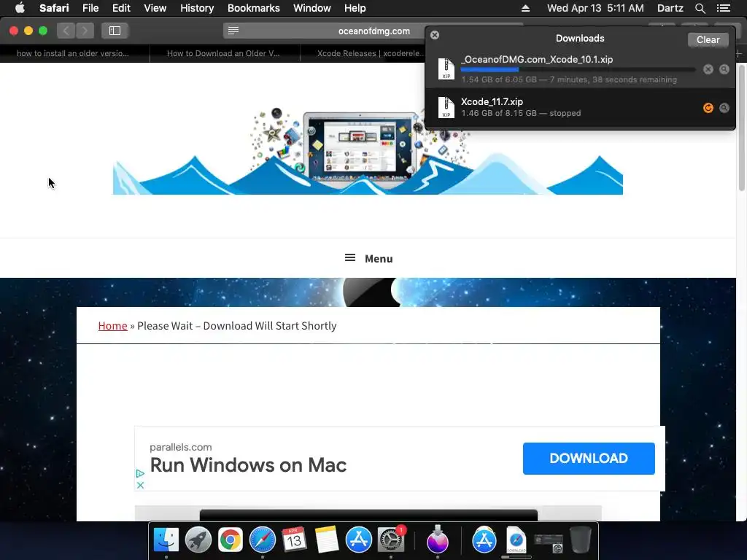The image size is (747, 560).
Task: Click the Safari compass icon in the Dock
Action: click(x=263, y=540)
